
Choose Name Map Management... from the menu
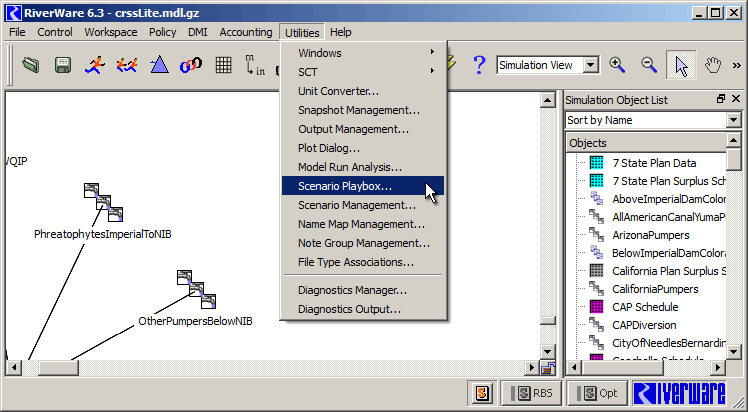tap(363, 224)
